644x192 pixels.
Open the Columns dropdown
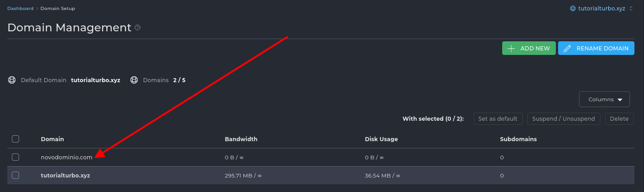pyautogui.click(x=604, y=99)
